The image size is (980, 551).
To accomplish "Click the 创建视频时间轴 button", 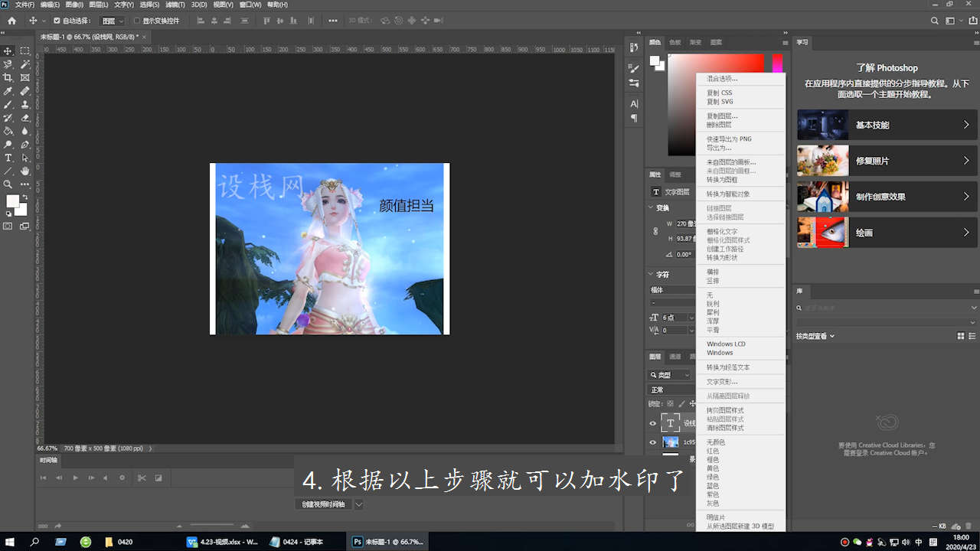I will 323,504.
